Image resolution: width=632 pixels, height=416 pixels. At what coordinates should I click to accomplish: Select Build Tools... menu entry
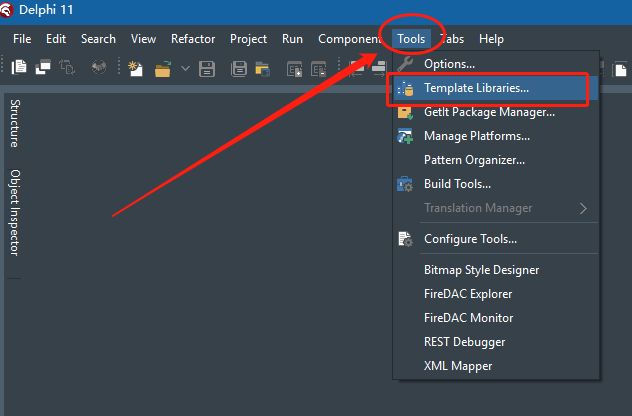pos(495,184)
